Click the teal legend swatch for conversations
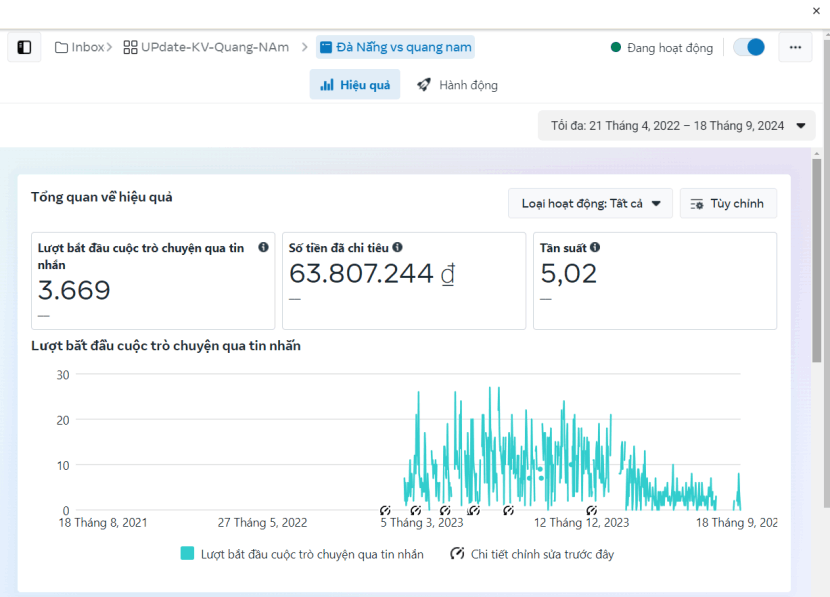 pyautogui.click(x=187, y=554)
